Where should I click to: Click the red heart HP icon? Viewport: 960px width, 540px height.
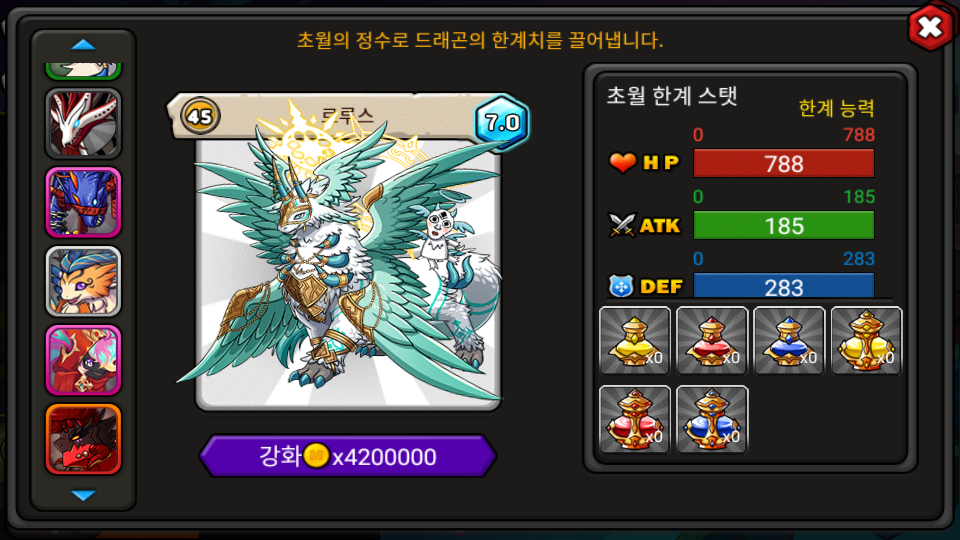(x=623, y=163)
